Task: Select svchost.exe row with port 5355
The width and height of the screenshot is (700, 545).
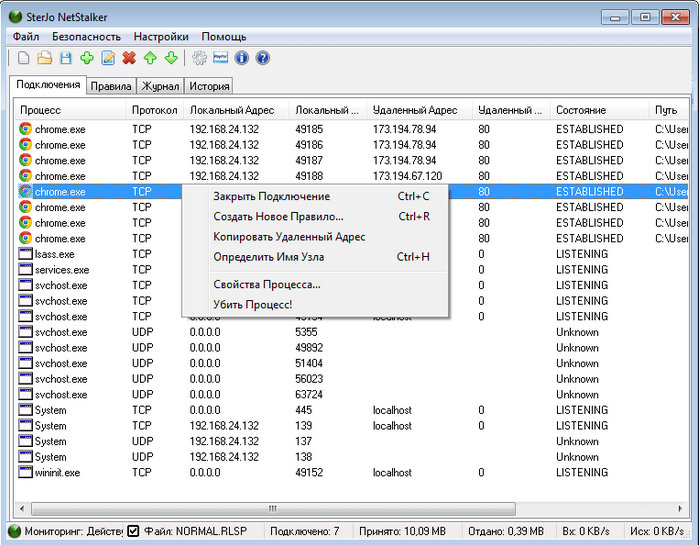Action: pyautogui.click(x=352, y=332)
